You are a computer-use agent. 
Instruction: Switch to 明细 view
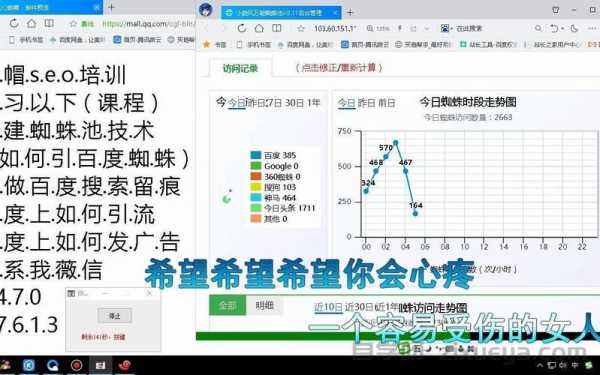point(264,305)
